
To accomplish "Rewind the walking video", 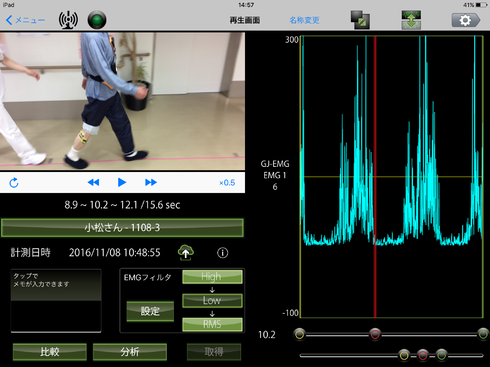I will (x=93, y=182).
